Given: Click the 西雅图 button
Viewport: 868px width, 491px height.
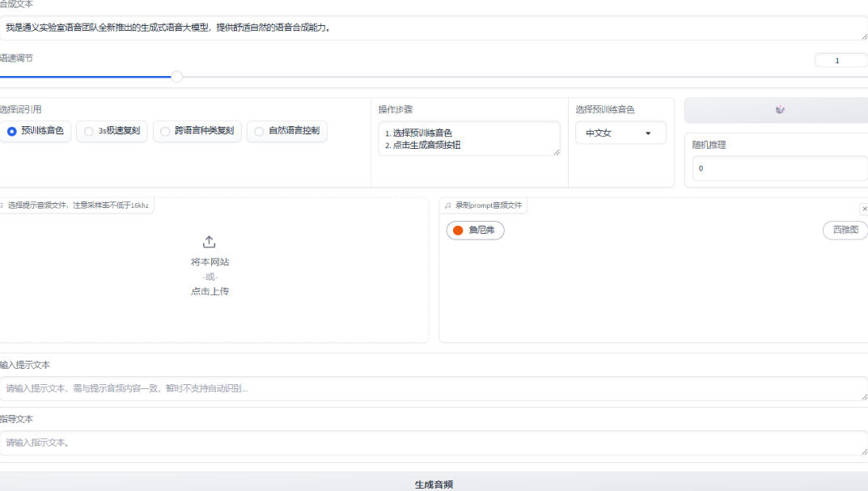Looking at the screenshot, I should (845, 230).
